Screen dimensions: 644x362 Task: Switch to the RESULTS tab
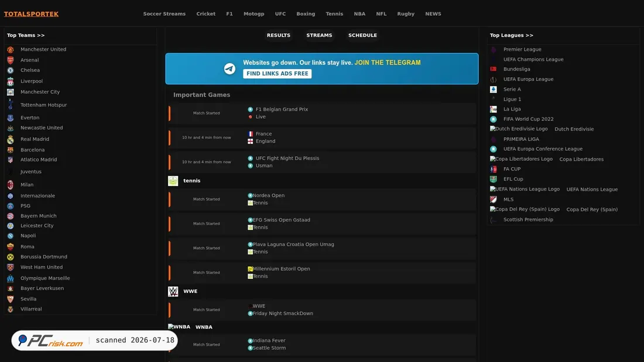[x=279, y=35]
